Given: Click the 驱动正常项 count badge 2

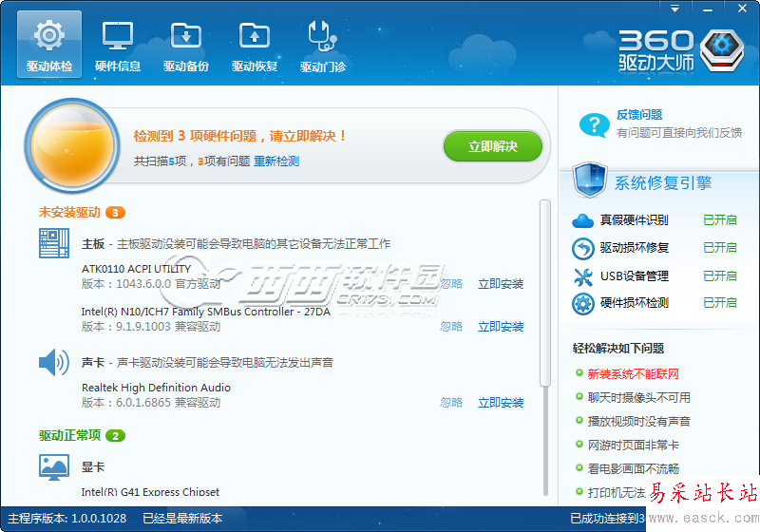Looking at the screenshot, I should pos(115,436).
